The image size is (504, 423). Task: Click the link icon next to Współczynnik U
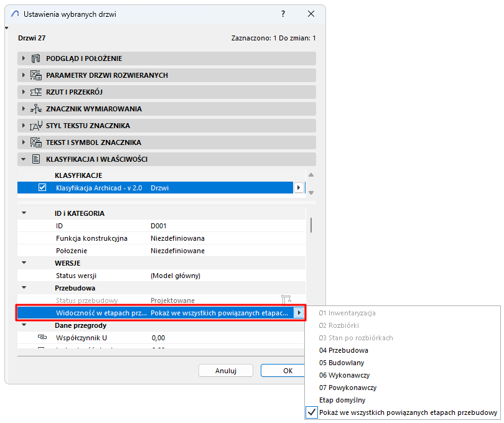tap(42, 337)
